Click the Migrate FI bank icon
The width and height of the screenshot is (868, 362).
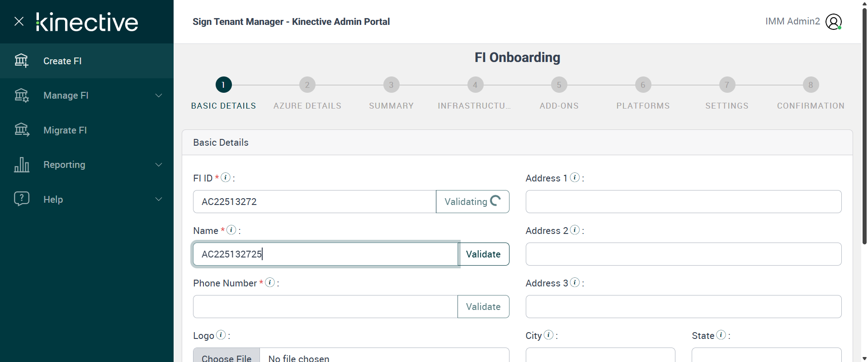tap(21, 130)
